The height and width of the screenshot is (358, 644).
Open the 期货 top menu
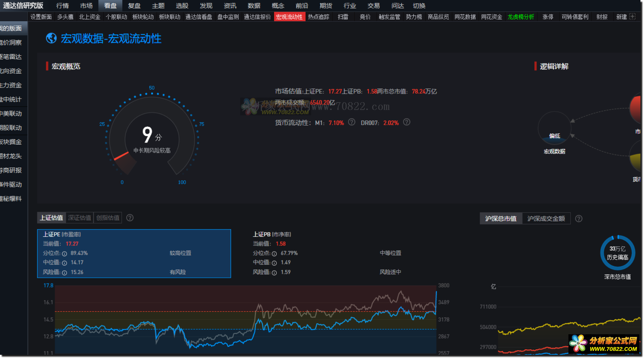coord(326,6)
